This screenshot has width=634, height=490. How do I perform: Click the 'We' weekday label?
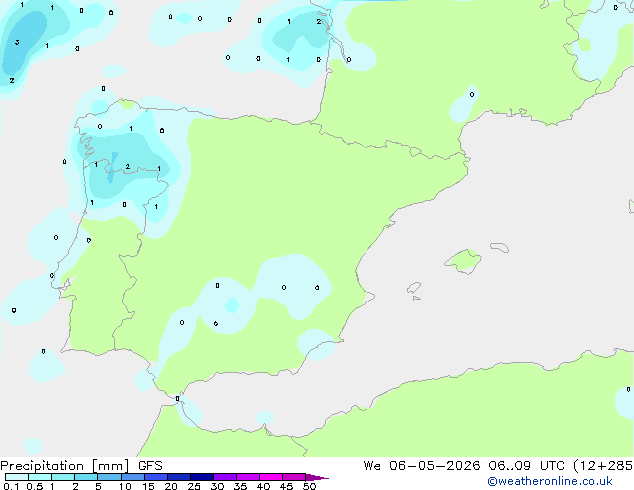(x=372, y=466)
